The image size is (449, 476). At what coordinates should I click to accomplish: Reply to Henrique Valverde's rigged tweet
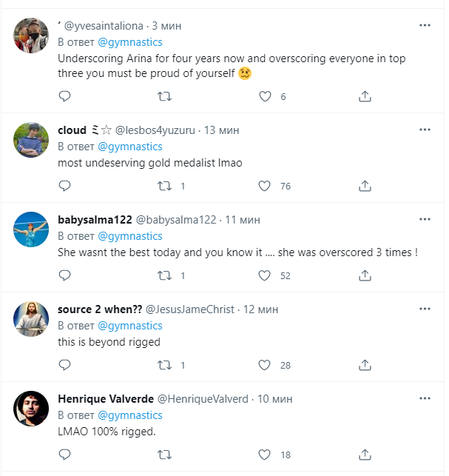64,455
